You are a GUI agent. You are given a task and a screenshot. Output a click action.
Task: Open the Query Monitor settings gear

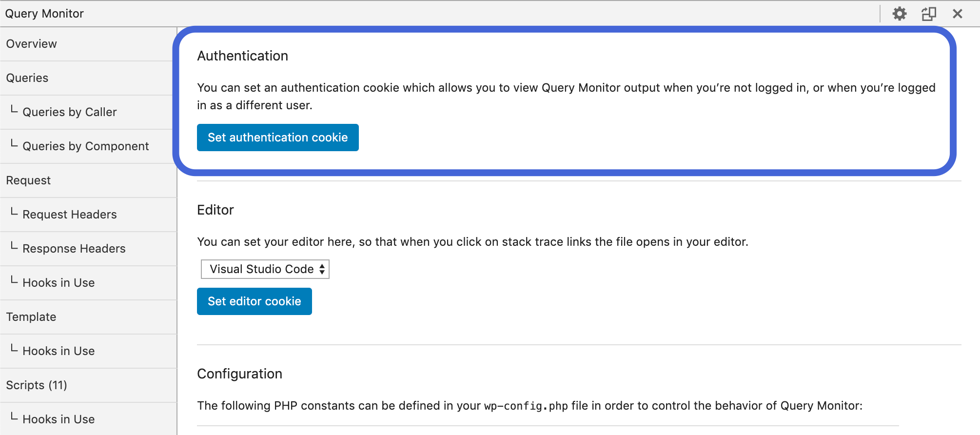pos(900,13)
